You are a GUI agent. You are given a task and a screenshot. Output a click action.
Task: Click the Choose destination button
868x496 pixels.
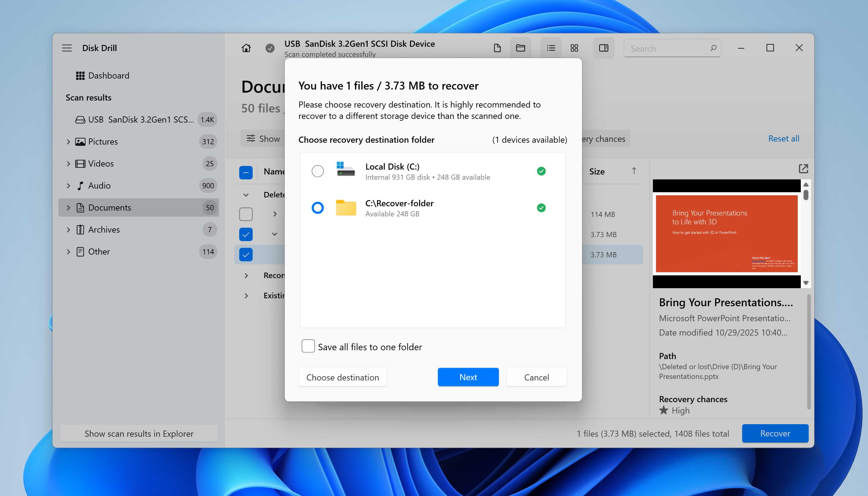pos(342,377)
